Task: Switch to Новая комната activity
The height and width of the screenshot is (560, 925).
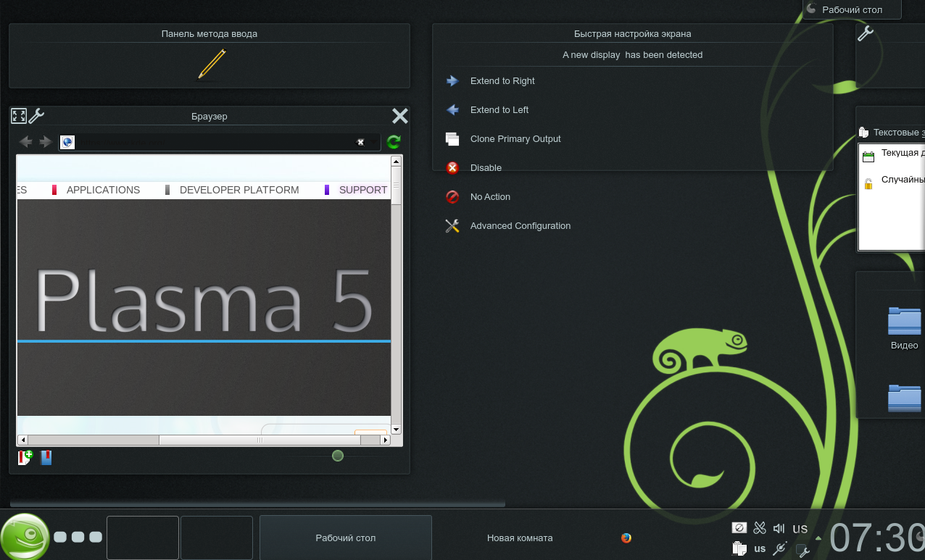Action: (520, 538)
